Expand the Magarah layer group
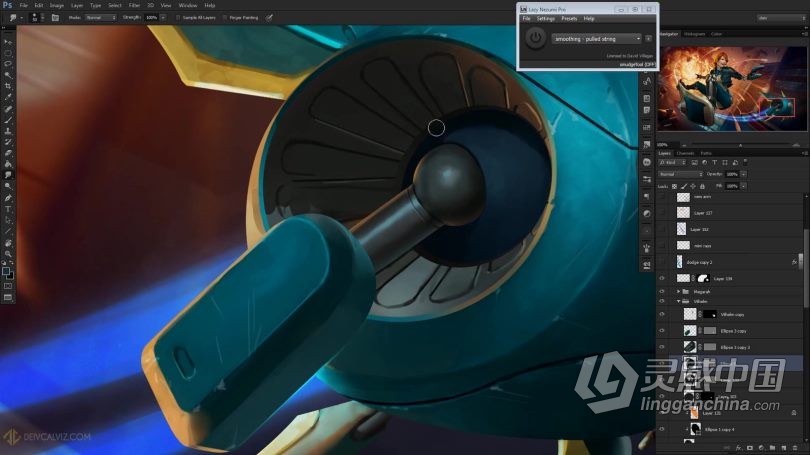The image size is (810, 455). (678, 292)
